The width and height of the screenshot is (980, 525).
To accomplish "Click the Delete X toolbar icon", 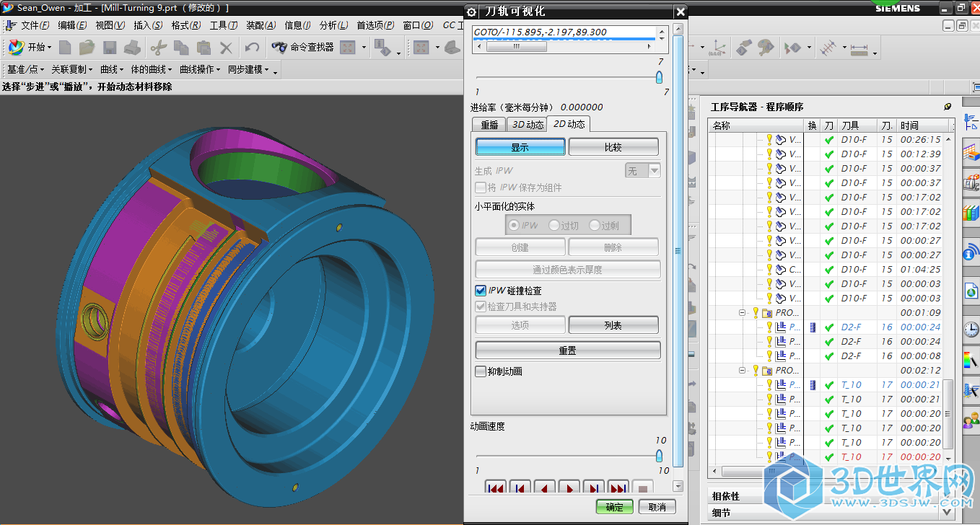I will pos(226,48).
